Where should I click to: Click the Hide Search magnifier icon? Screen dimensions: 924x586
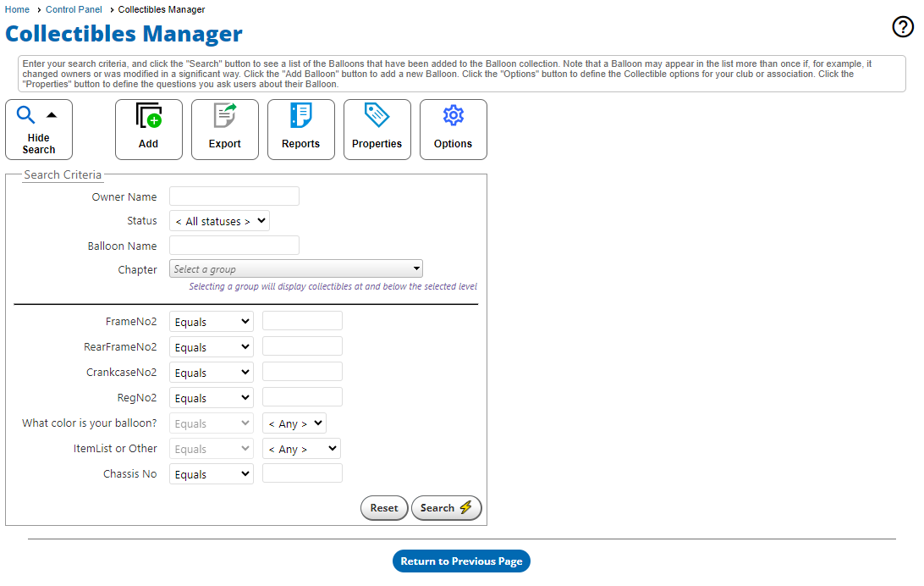tap(26, 116)
